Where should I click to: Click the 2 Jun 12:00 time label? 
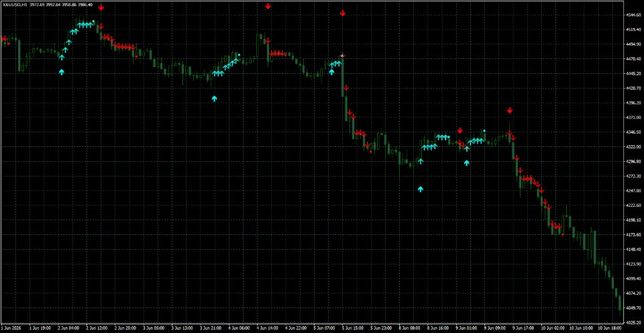click(x=97, y=328)
